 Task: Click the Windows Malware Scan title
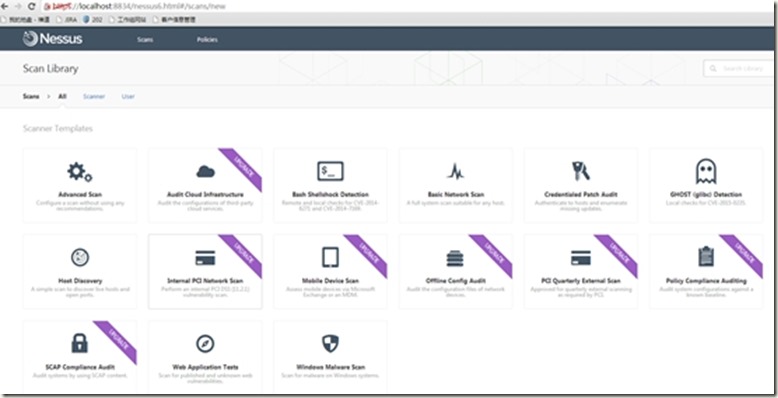pos(330,367)
